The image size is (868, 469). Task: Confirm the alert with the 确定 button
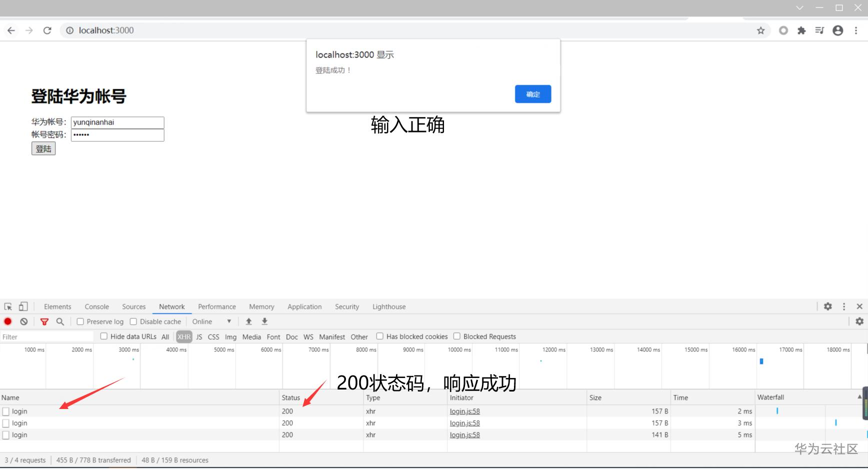coord(533,94)
